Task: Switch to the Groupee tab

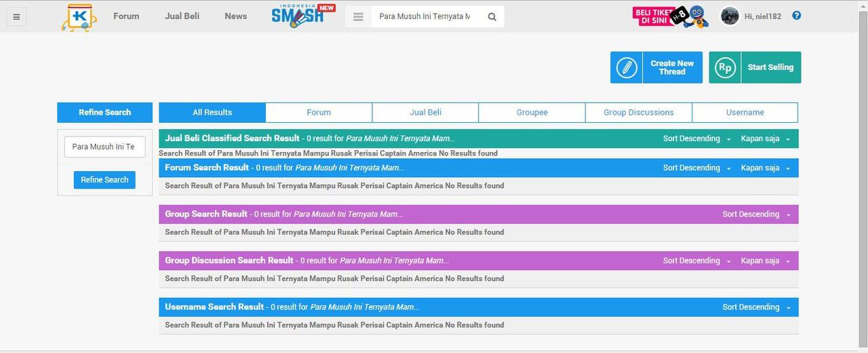Action: [x=532, y=113]
